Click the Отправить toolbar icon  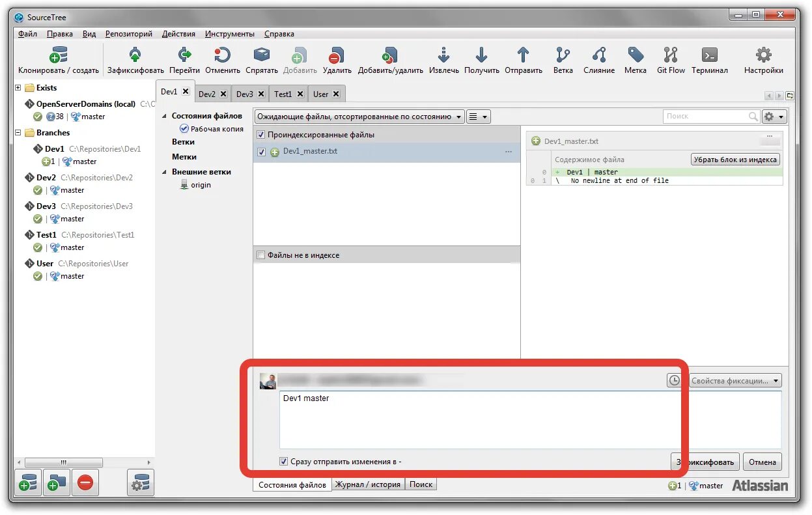(524, 55)
